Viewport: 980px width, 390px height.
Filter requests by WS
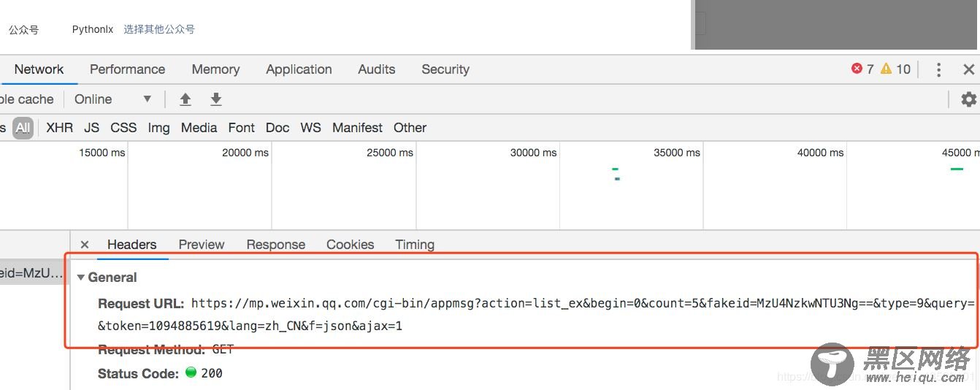click(311, 128)
